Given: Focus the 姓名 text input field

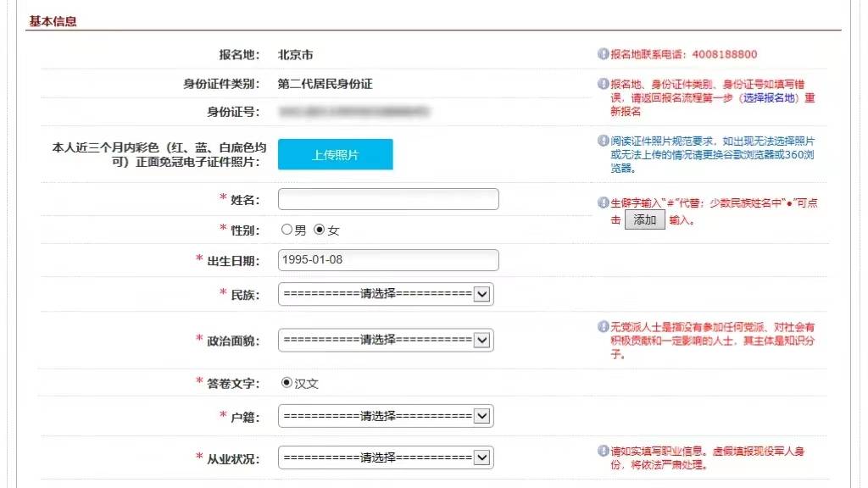Looking at the screenshot, I should point(388,199).
